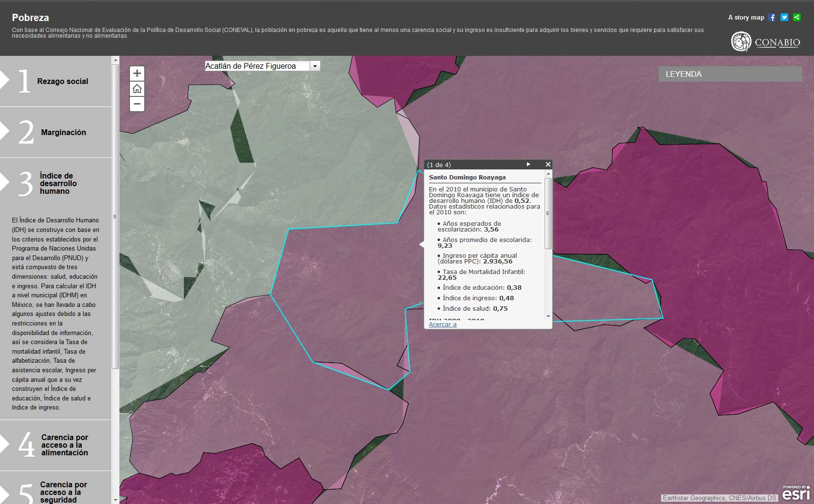The image size is (814, 504).
Task: Open the esri logo
Action: 796,493
